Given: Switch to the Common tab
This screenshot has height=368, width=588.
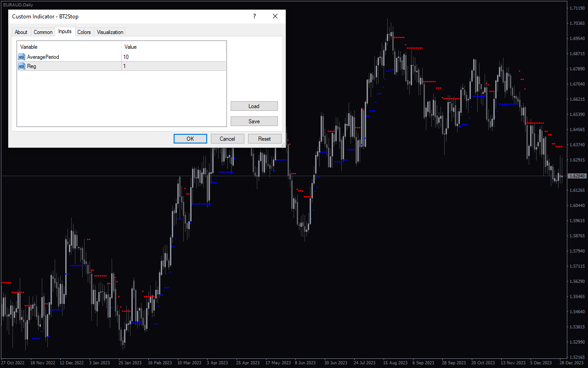Looking at the screenshot, I should coord(43,32).
